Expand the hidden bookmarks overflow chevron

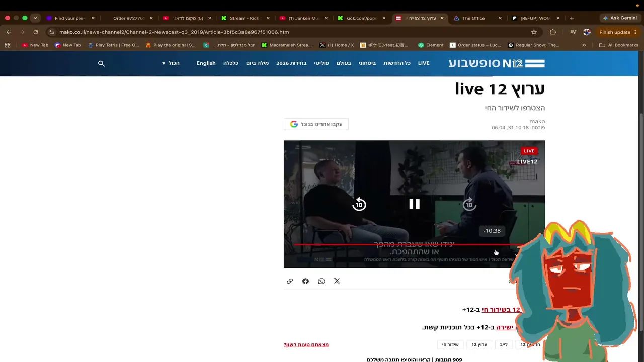tap(584, 45)
